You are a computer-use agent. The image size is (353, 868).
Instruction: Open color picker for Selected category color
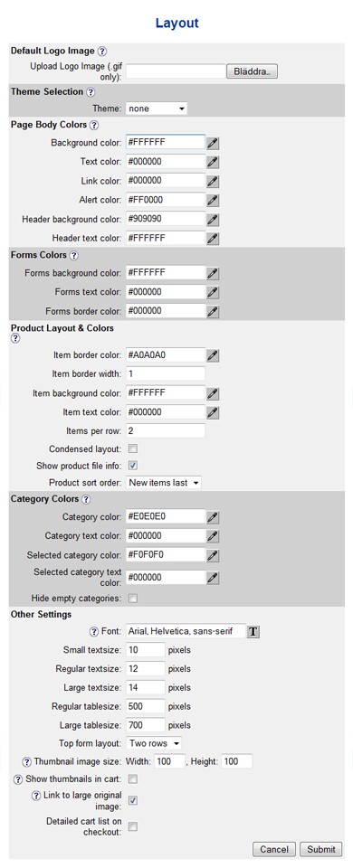(x=213, y=555)
